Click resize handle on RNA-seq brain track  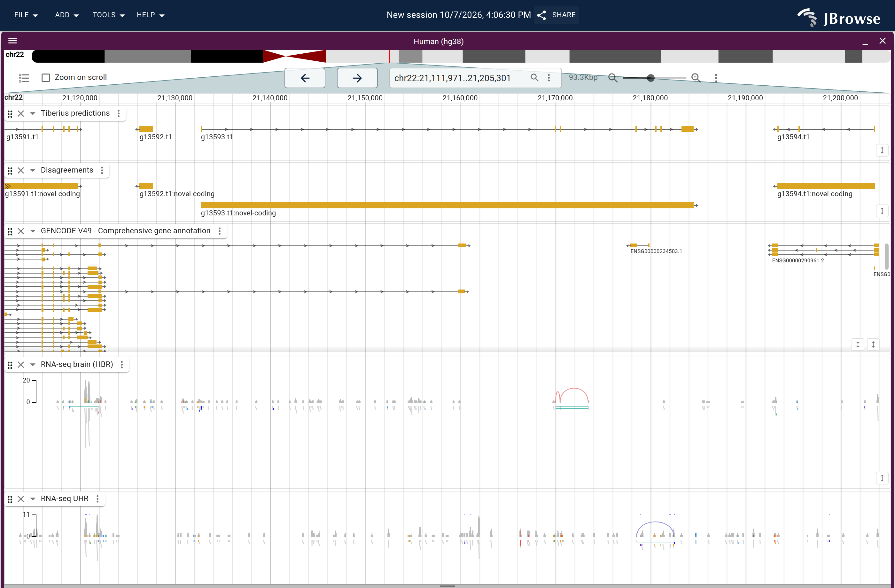coord(882,478)
